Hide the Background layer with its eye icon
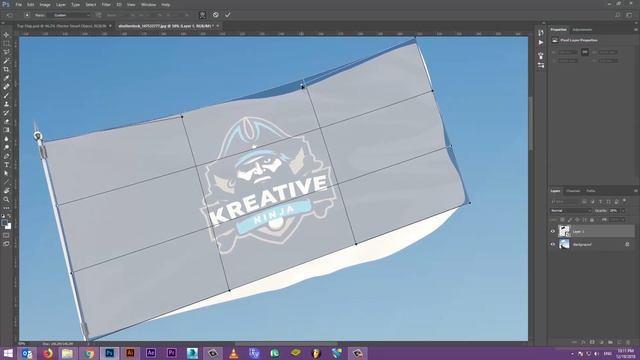 point(553,244)
